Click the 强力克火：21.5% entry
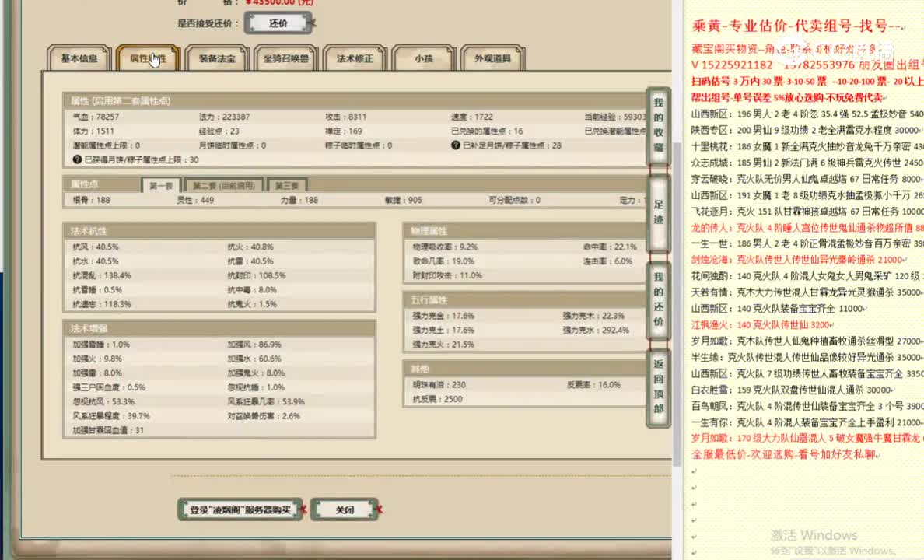 coord(443,345)
